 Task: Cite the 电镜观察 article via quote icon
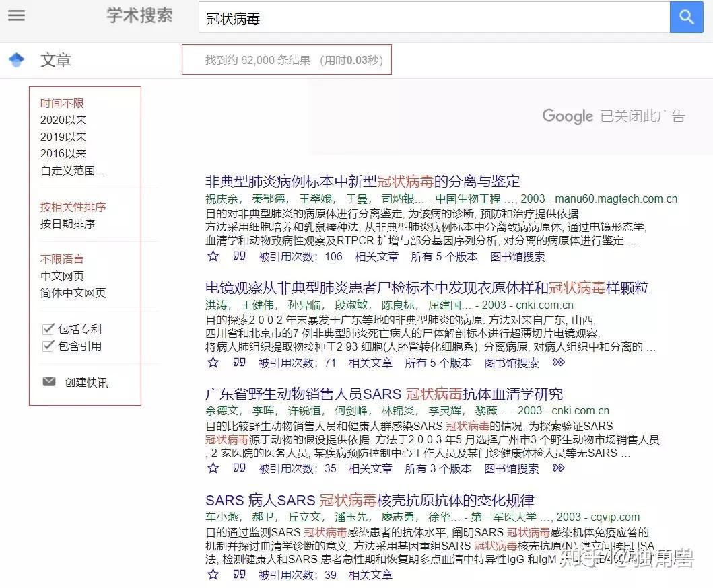pos(239,362)
